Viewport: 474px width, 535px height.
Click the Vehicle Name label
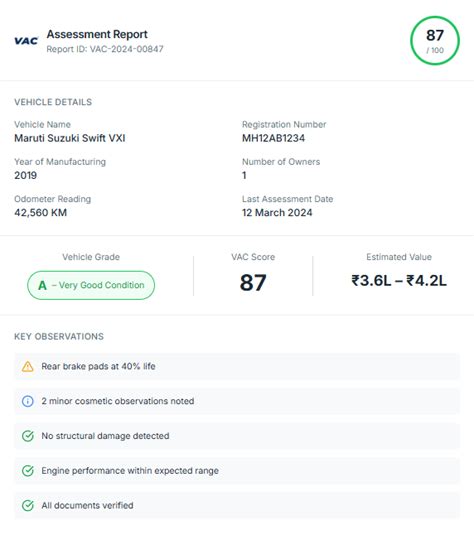coord(42,125)
